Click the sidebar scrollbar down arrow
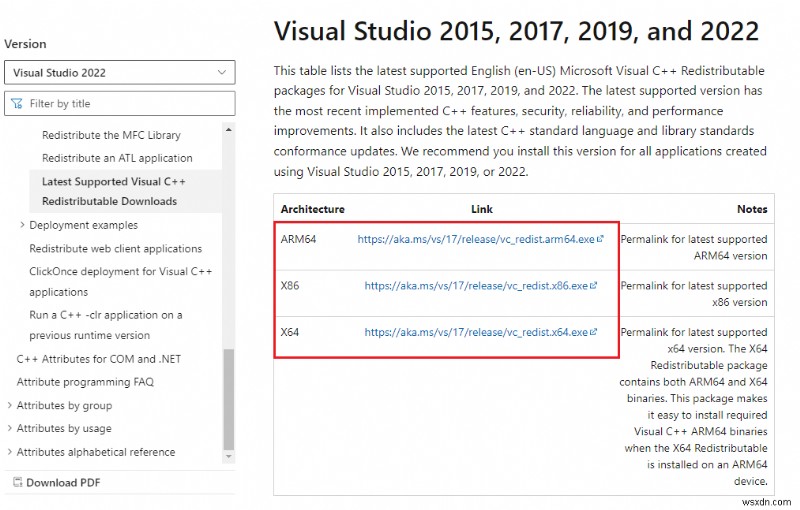The height and width of the screenshot is (510, 800). 229,456
